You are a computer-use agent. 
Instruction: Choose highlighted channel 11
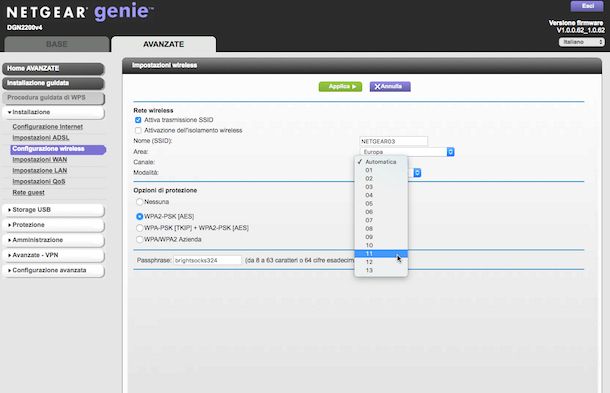(x=381, y=254)
